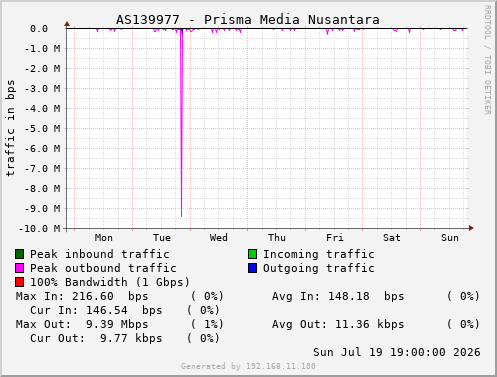This screenshot has height=377, width=497.
Task: Click the 'Incoming traffic' legend label
Action: pyautogui.click(x=319, y=254)
